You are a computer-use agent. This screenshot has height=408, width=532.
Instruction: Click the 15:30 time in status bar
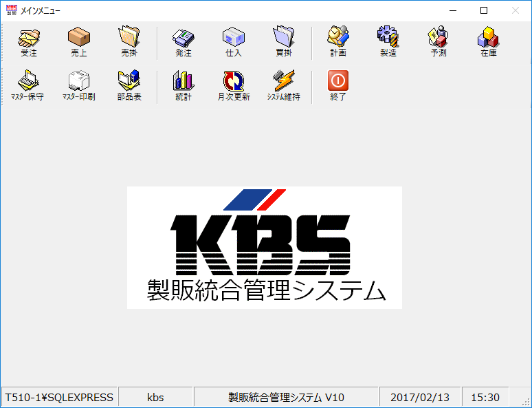click(x=485, y=397)
